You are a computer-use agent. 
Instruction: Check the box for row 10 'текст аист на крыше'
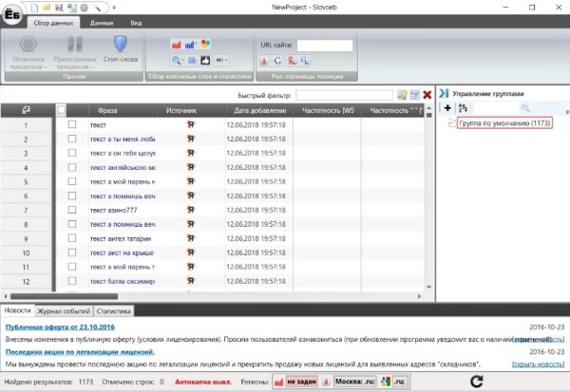click(x=72, y=252)
